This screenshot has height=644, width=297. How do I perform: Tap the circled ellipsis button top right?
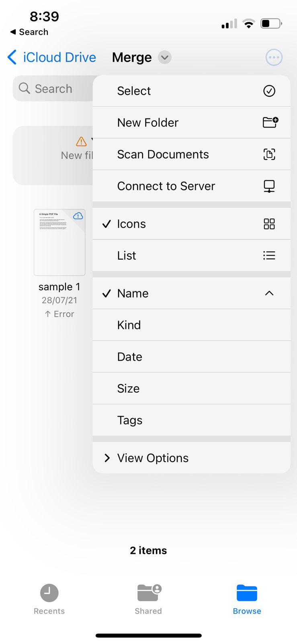tap(274, 57)
